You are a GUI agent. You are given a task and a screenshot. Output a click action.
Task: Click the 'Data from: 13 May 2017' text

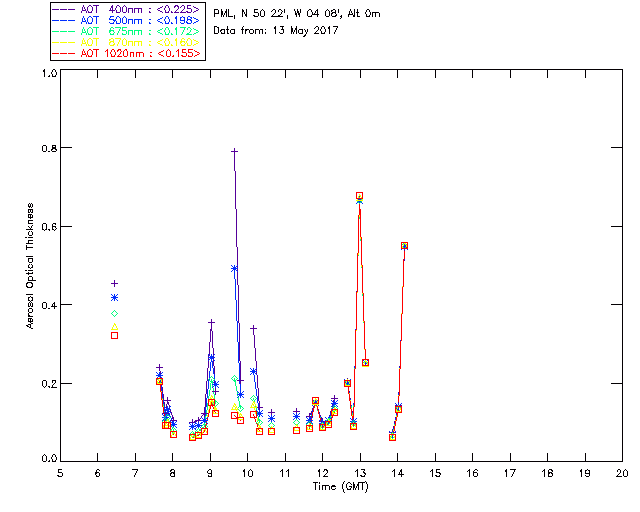(276, 31)
